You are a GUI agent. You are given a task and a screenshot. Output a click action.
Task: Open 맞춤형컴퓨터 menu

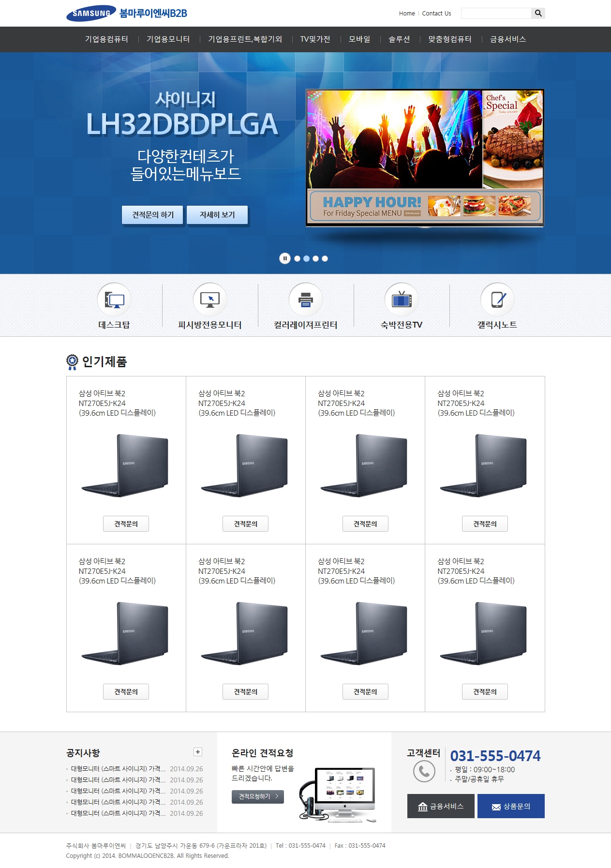coord(450,39)
